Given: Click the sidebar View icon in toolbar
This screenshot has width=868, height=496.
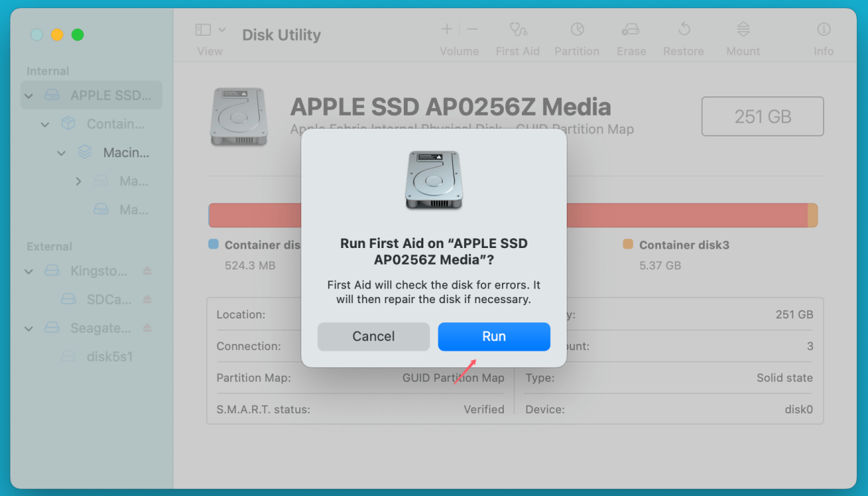Looking at the screenshot, I should pyautogui.click(x=203, y=30).
